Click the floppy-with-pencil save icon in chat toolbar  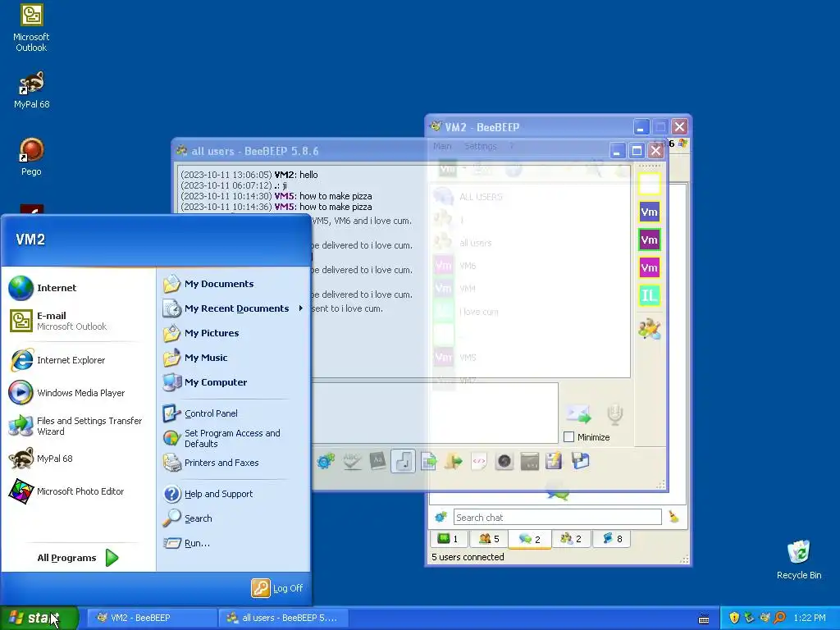(554, 461)
